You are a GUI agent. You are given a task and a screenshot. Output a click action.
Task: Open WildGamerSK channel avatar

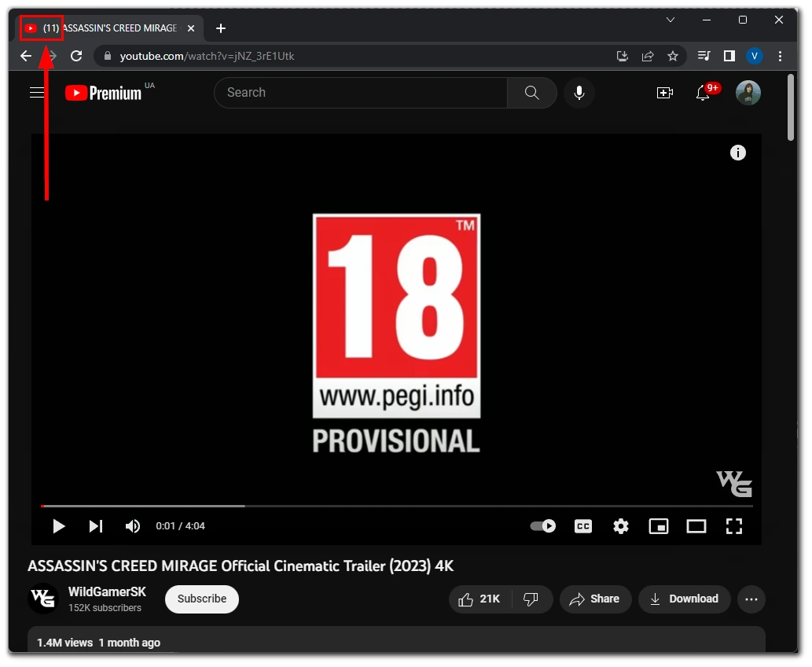pyautogui.click(x=43, y=599)
